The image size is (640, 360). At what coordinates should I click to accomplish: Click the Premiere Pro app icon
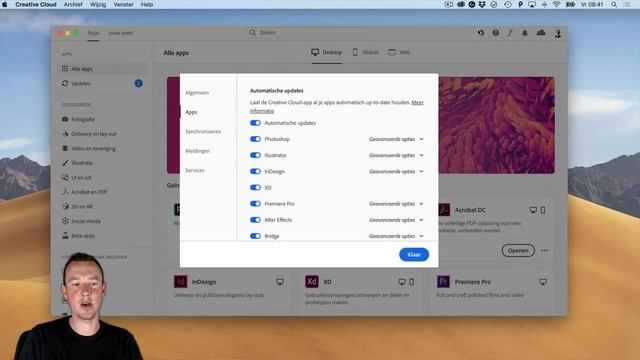(x=443, y=282)
